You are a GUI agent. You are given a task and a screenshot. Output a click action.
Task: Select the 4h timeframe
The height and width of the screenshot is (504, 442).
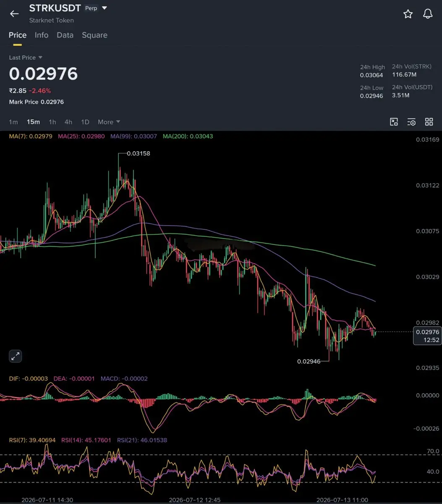click(68, 122)
